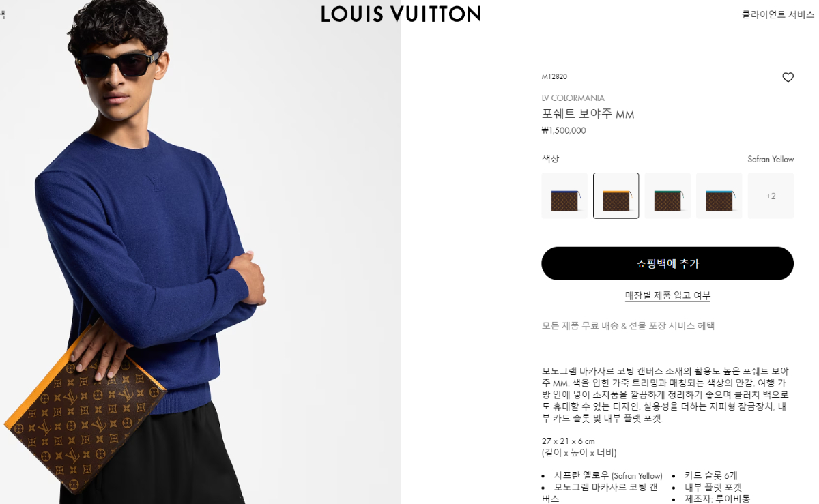Expand the +2 additional colors tile
The height and width of the screenshot is (504, 819).
coord(771,196)
